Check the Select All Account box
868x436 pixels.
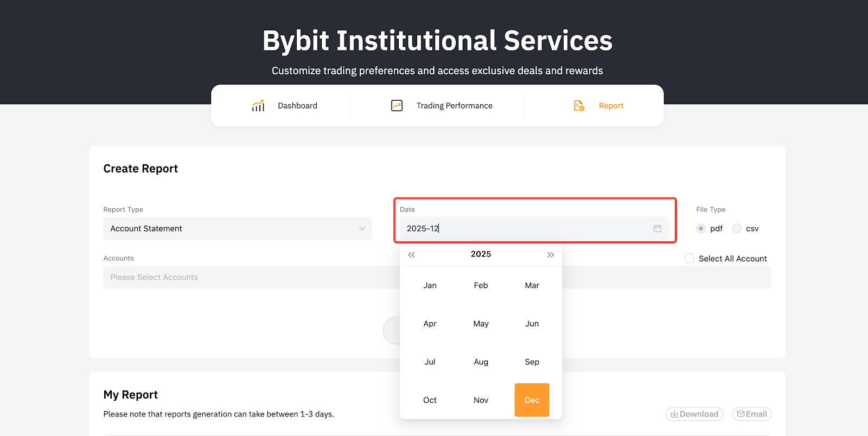690,259
